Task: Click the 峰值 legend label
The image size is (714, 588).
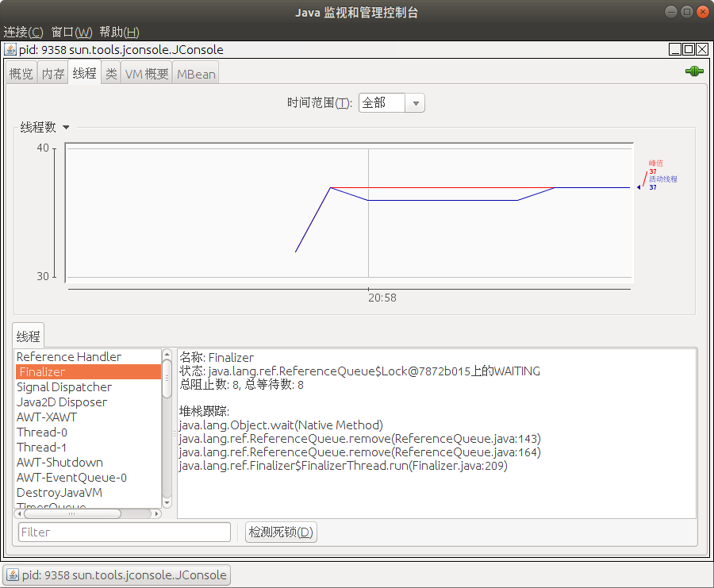Action: [x=656, y=163]
